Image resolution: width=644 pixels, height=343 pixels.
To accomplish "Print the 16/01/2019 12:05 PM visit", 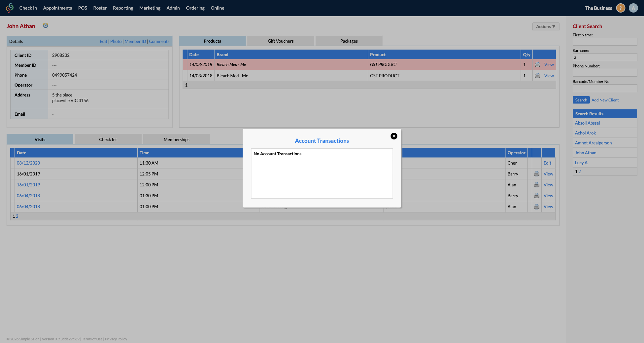I will click(x=536, y=173).
